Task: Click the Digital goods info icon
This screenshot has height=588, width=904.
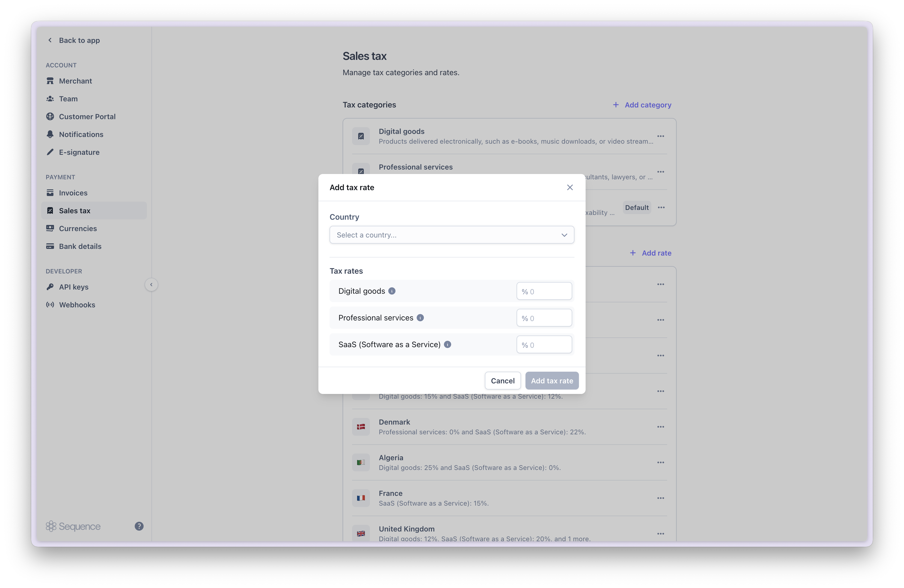Action: click(392, 291)
